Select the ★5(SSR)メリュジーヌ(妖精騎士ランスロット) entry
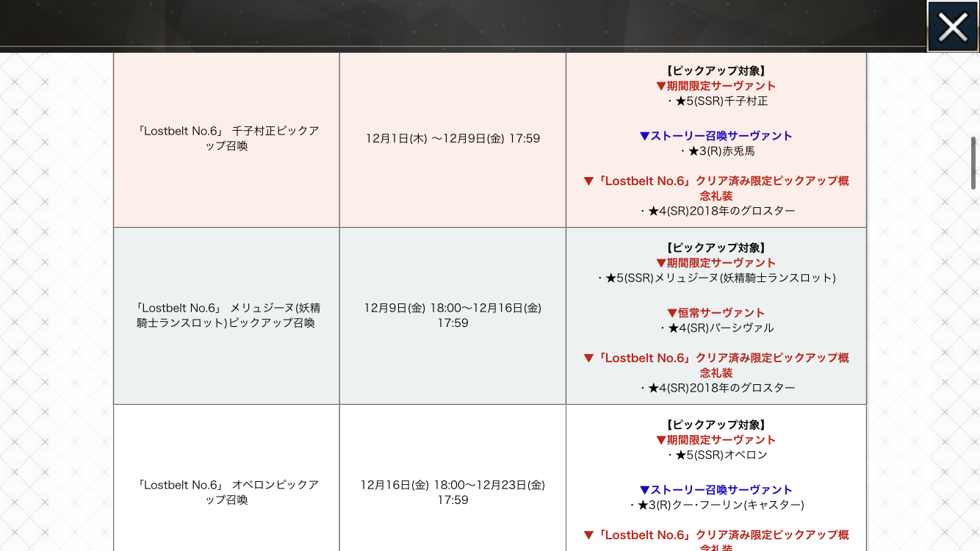This screenshot has height=551, width=980. [x=716, y=278]
